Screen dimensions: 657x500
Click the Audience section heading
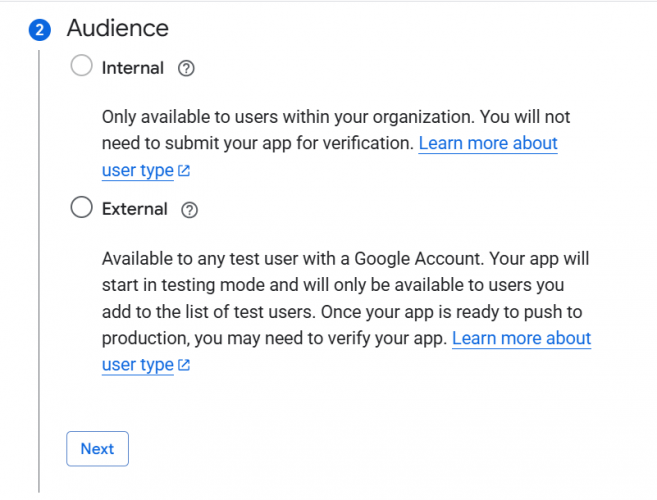[x=117, y=28]
